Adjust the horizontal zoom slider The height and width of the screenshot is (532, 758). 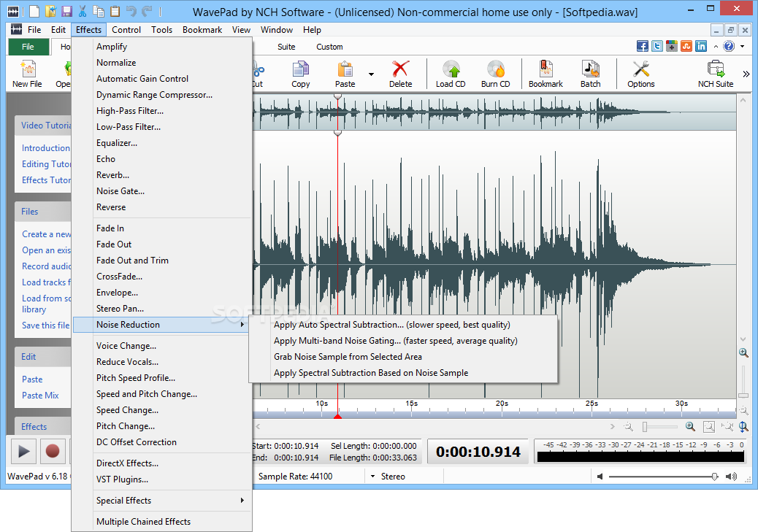(x=644, y=427)
